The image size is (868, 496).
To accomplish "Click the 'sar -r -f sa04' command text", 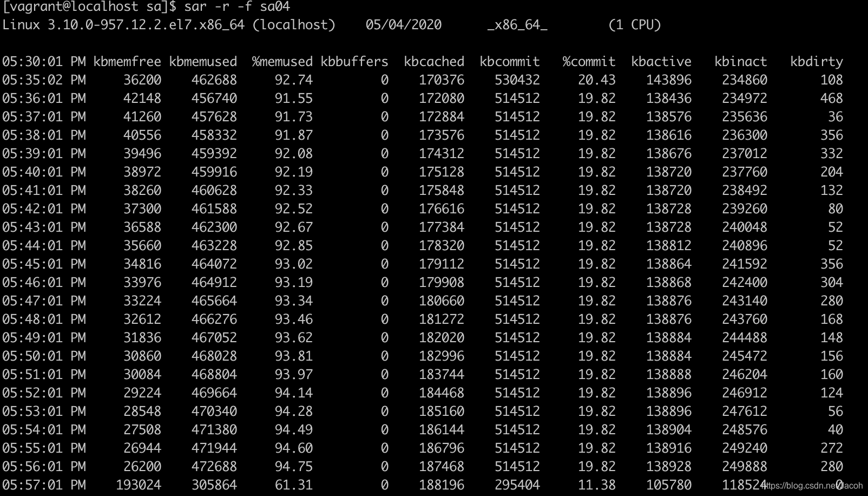I will (237, 6).
